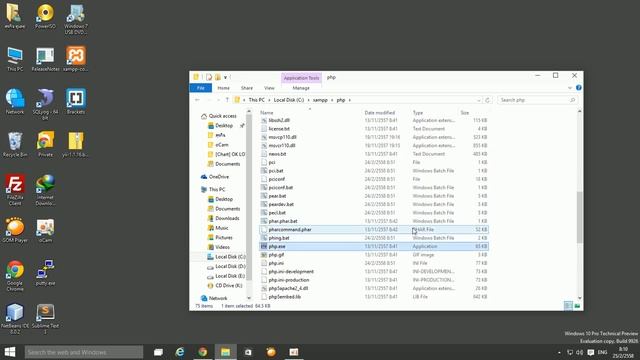The height and width of the screenshot is (360, 640).
Task: Select the This PC desktop icon
Action: 15,59
